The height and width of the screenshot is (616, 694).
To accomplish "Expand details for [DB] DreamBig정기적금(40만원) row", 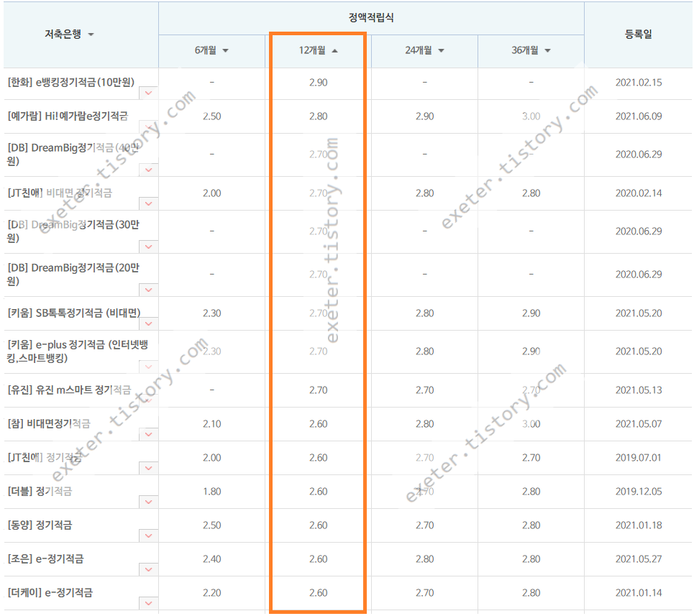I will click(148, 170).
